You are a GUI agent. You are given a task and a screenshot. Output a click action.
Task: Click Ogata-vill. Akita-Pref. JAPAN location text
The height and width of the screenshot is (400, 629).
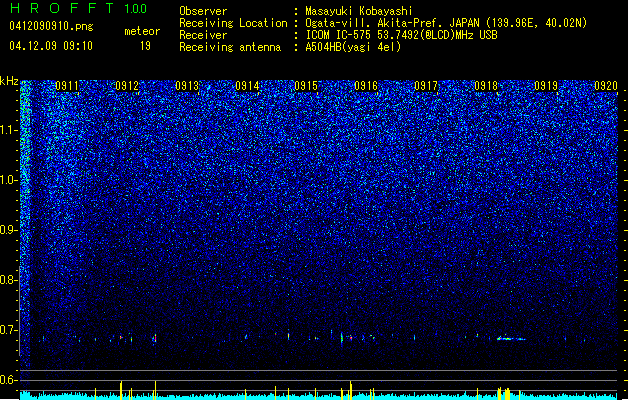coord(446,23)
